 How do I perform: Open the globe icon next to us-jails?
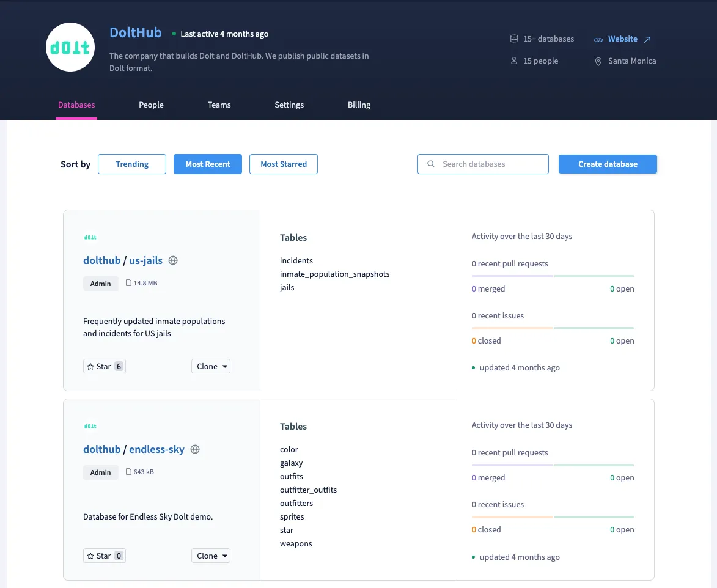pyautogui.click(x=173, y=260)
